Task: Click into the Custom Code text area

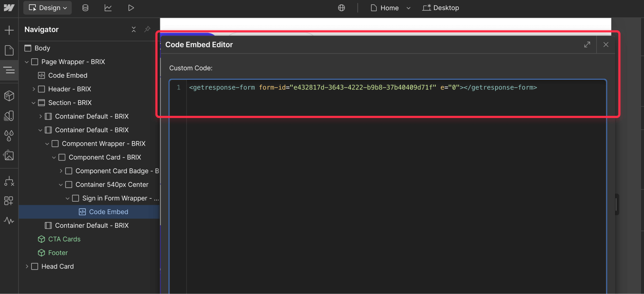Action: 388,186
